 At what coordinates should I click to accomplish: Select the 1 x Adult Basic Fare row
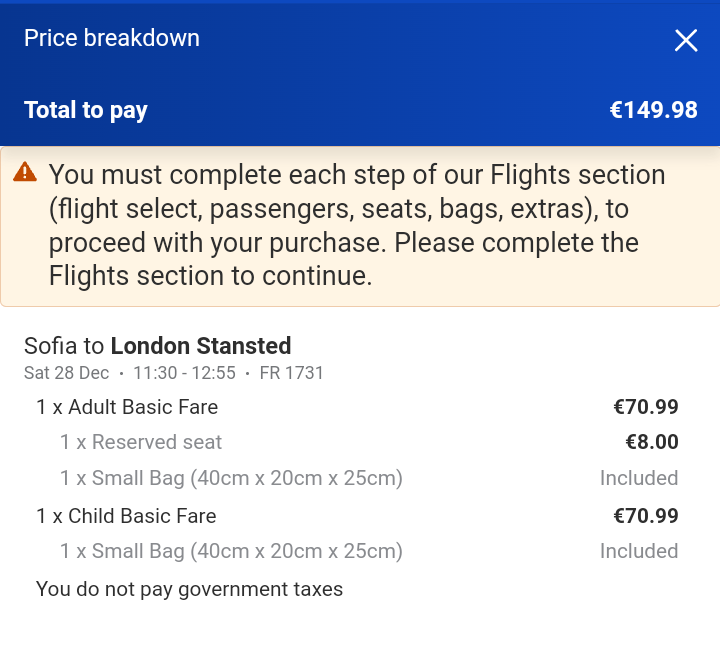pos(127,407)
